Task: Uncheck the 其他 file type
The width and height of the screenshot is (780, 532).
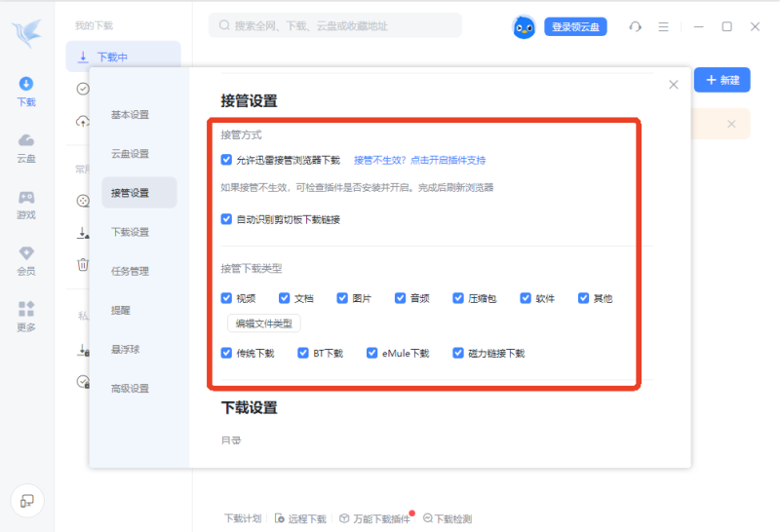Action: 583,298
